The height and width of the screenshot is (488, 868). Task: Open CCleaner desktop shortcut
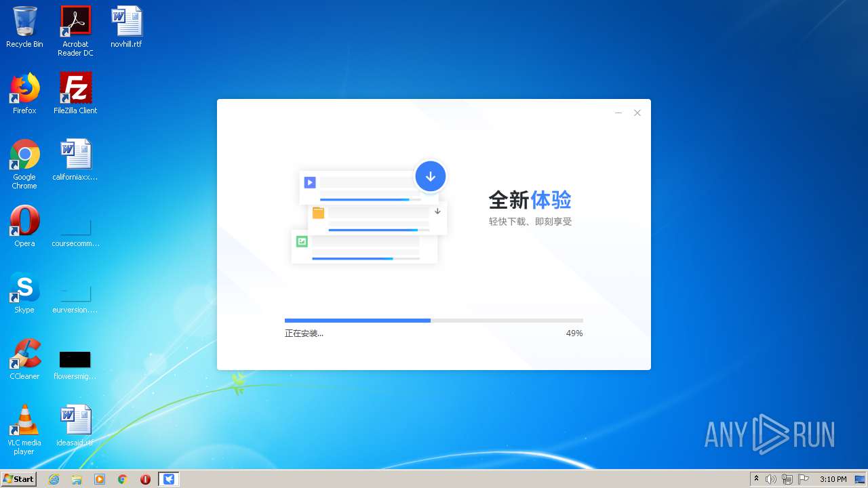pyautogui.click(x=24, y=359)
